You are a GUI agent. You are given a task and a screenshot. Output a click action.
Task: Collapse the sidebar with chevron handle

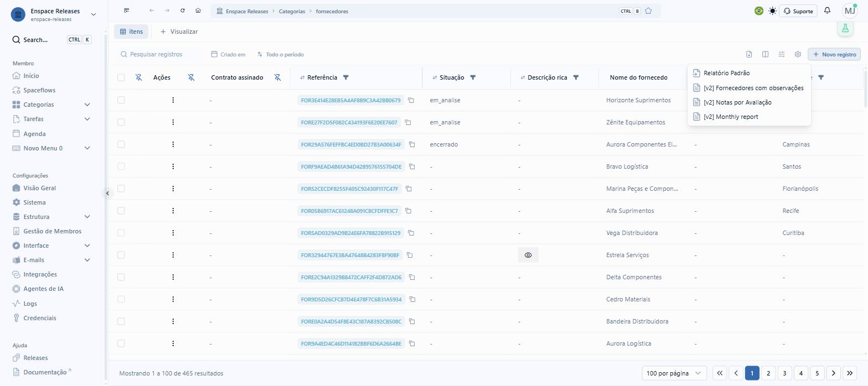107,193
